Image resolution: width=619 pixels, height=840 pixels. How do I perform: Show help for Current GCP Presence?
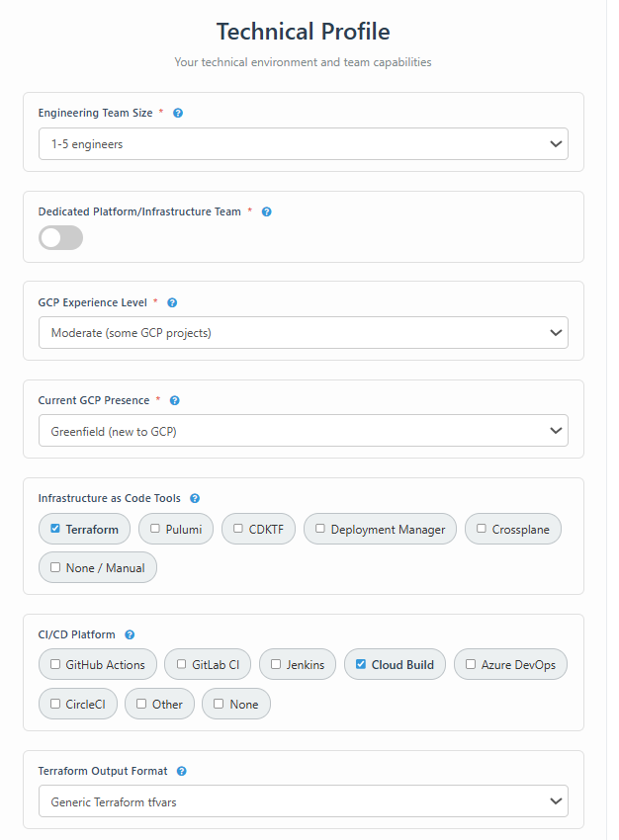(175, 400)
